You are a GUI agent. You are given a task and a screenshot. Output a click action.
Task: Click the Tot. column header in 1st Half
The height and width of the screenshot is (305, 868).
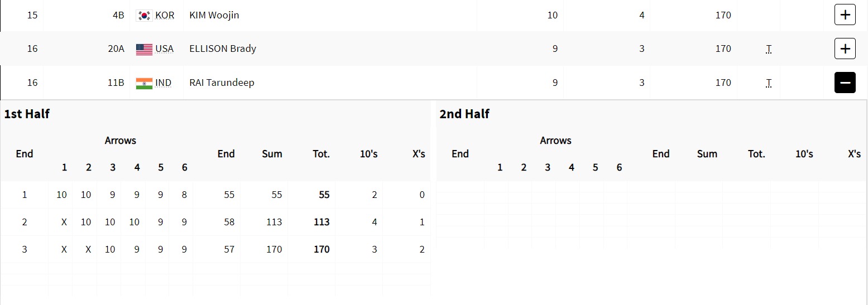[322, 154]
